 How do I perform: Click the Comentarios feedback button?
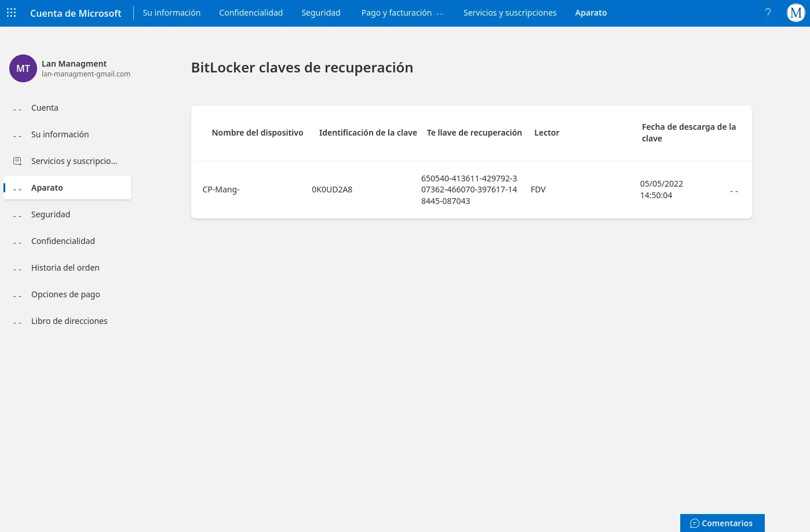(x=723, y=523)
